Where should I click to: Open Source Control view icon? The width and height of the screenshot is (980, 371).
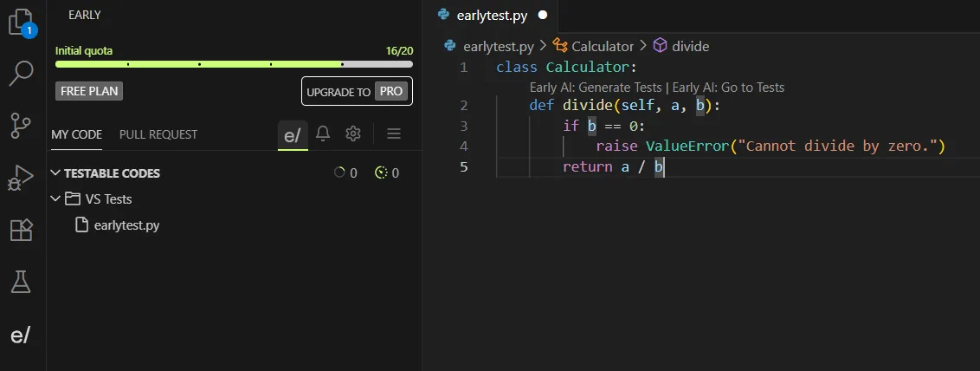pyautogui.click(x=22, y=125)
